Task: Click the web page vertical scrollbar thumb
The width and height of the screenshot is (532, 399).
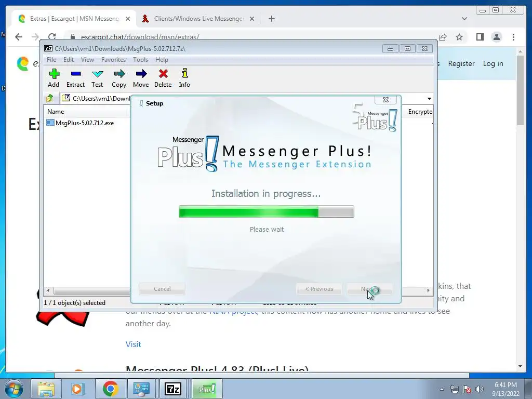Action: [520, 90]
